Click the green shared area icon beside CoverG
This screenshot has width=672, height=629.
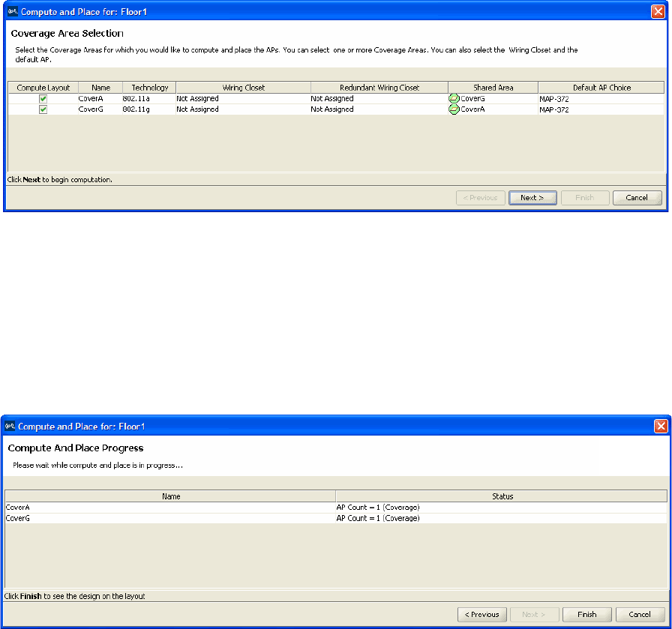(454, 98)
